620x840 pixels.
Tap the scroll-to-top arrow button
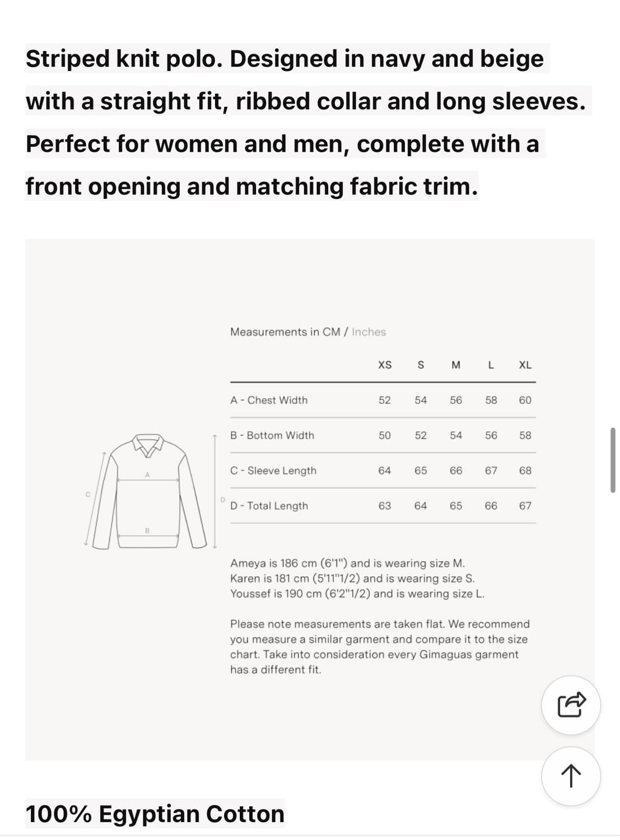click(571, 776)
